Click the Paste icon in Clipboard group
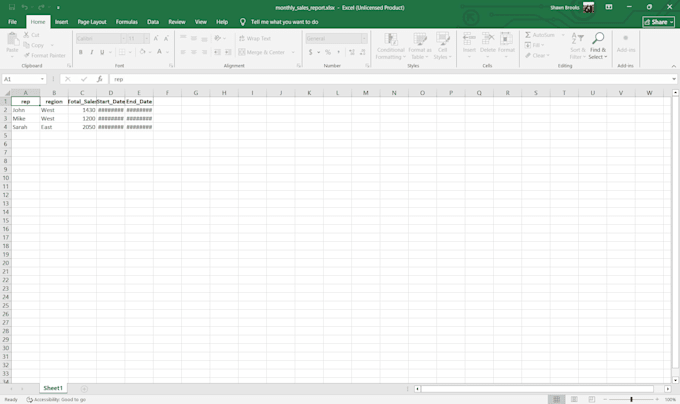 point(13,39)
